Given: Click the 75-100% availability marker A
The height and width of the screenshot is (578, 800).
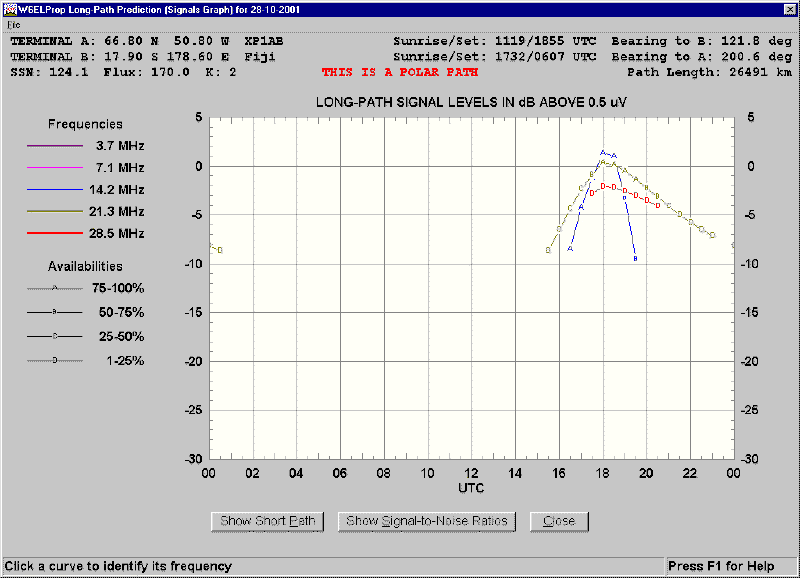Looking at the screenshot, I should coord(55,288).
